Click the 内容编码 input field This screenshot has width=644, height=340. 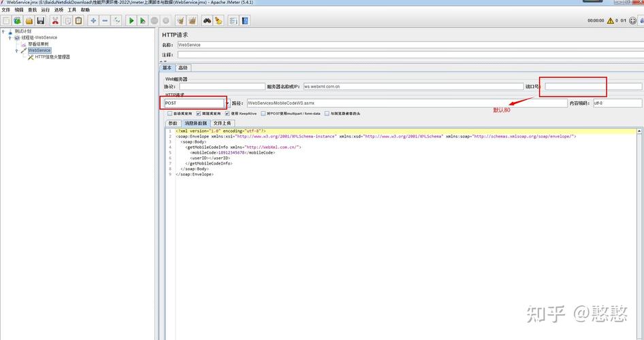[617, 103]
